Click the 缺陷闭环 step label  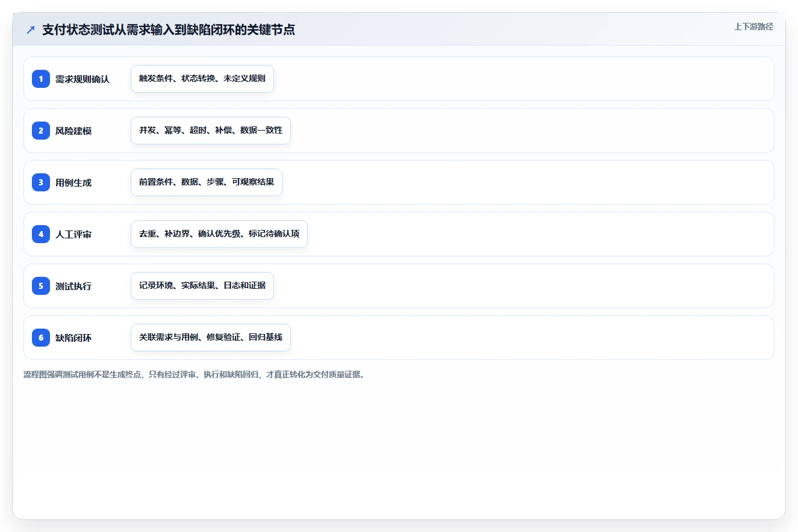click(x=73, y=338)
